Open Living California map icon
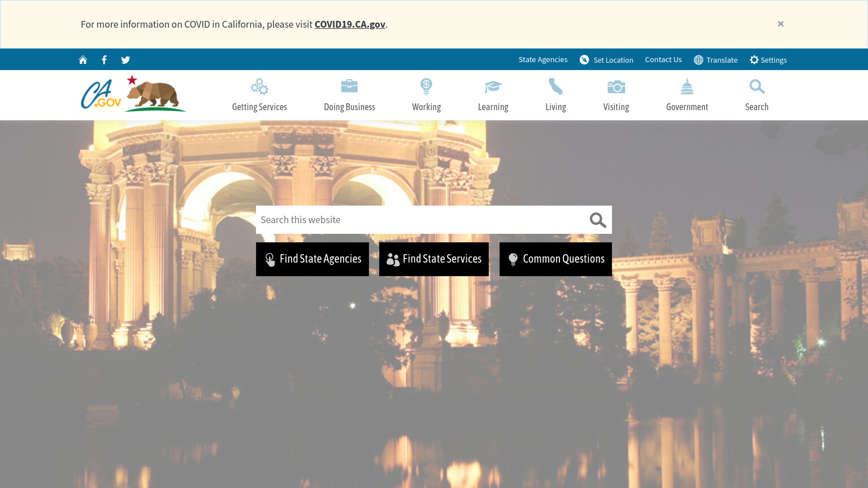The image size is (868, 488). [x=555, y=86]
